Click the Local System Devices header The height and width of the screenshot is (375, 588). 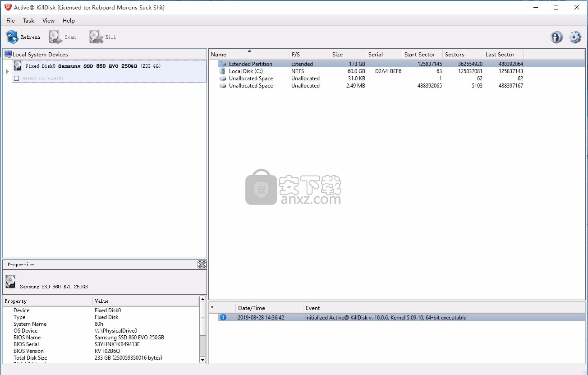pyautogui.click(x=104, y=54)
